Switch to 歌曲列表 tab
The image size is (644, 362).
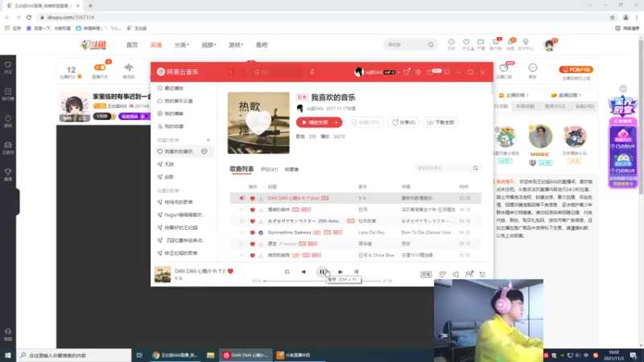pyautogui.click(x=242, y=169)
